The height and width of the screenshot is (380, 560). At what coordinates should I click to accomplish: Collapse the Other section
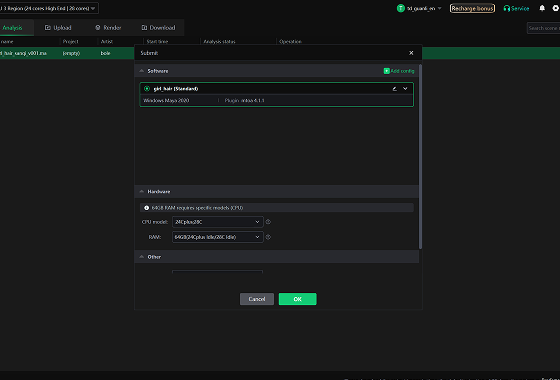coord(142,257)
